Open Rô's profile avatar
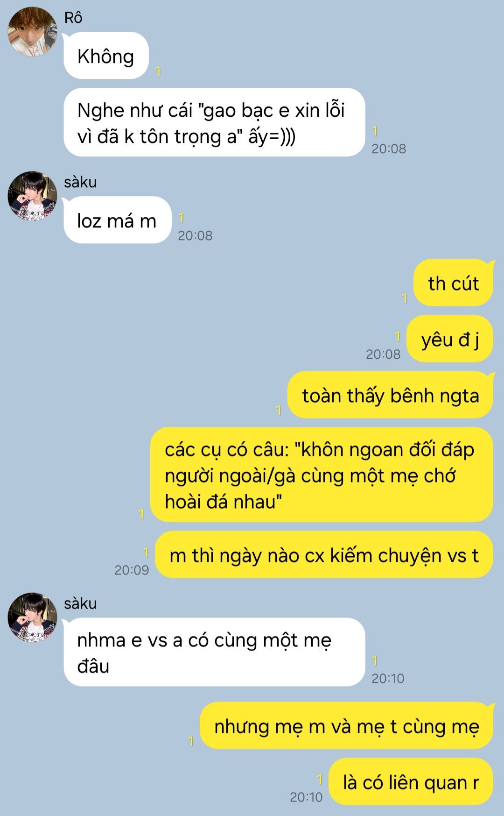The image size is (504, 816). coord(33,31)
